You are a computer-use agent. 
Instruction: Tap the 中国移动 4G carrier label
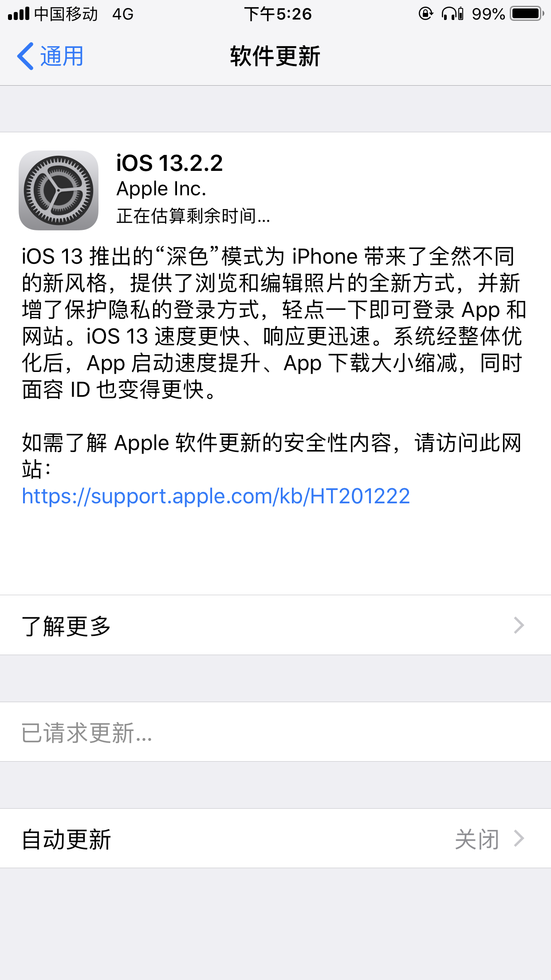(84, 14)
